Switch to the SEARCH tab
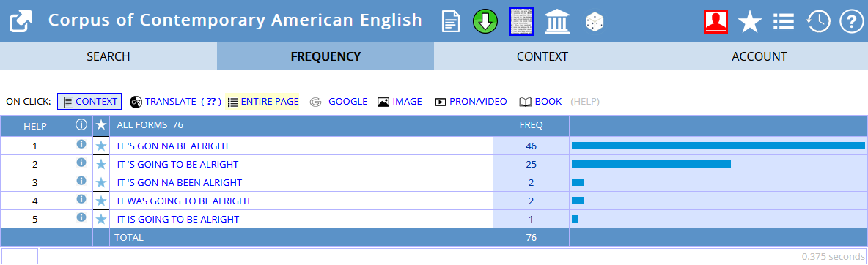The width and height of the screenshot is (868, 265). click(x=108, y=56)
